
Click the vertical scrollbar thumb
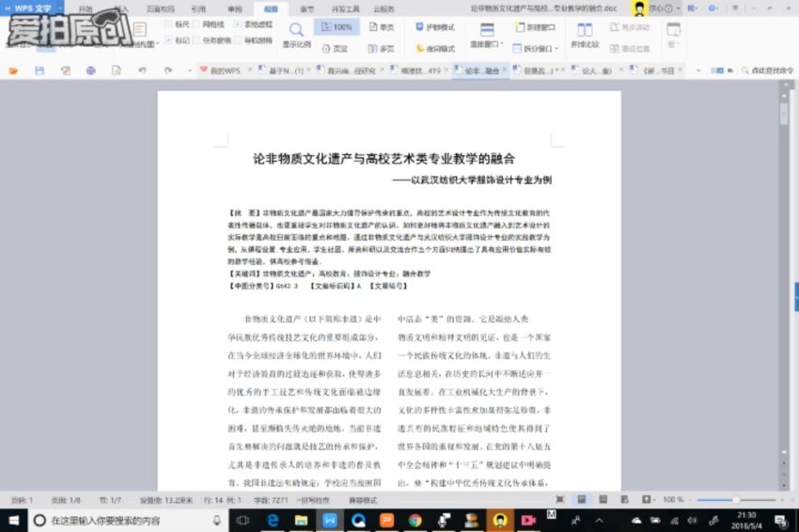point(784,114)
